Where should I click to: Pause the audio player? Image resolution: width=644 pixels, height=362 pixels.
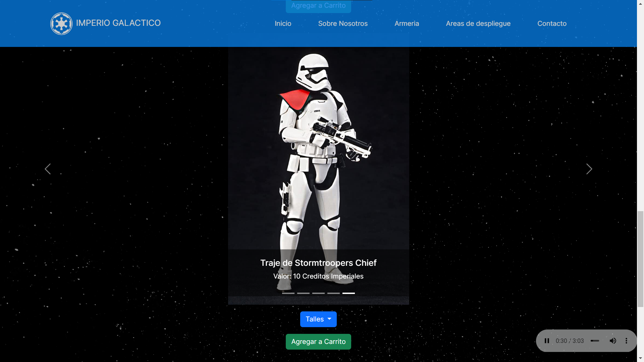click(x=547, y=341)
